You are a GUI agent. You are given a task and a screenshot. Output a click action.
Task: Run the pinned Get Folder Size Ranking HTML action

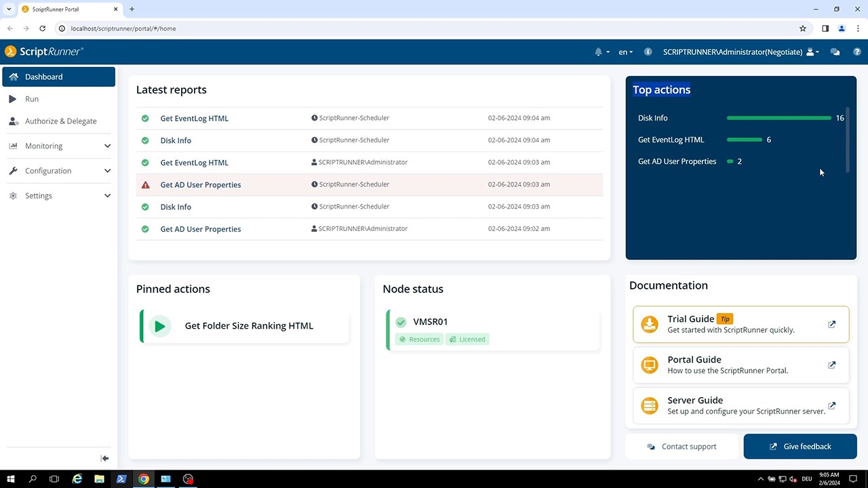point(245,326)
